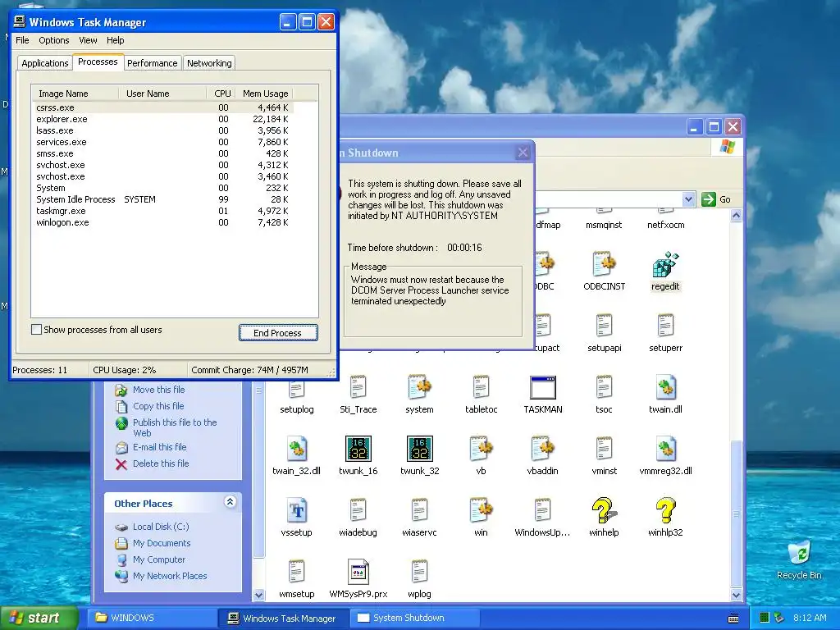The width and height of the screenshot is (840, 630).
Task: Switch to the Performance tab
Action: tap(152, 63)
